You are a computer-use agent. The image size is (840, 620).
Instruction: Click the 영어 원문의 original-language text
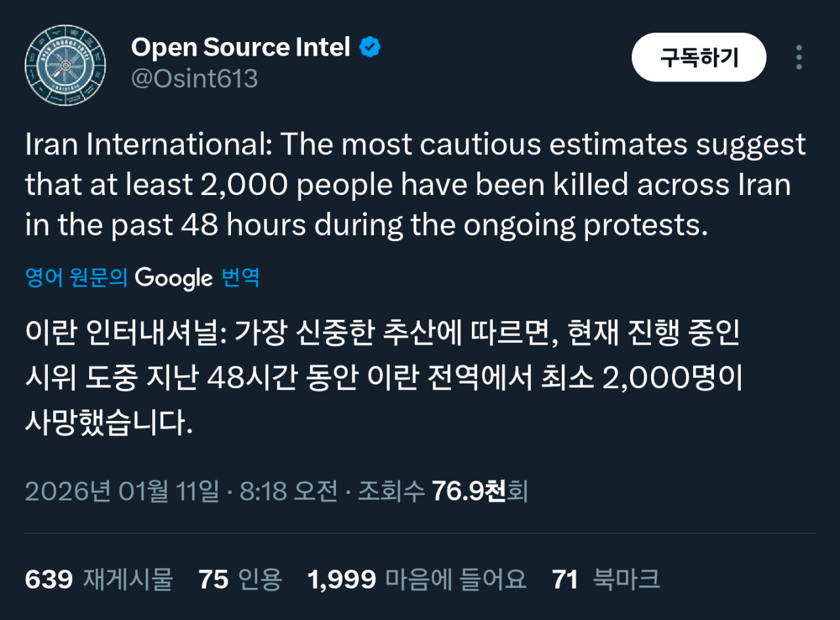76,278
